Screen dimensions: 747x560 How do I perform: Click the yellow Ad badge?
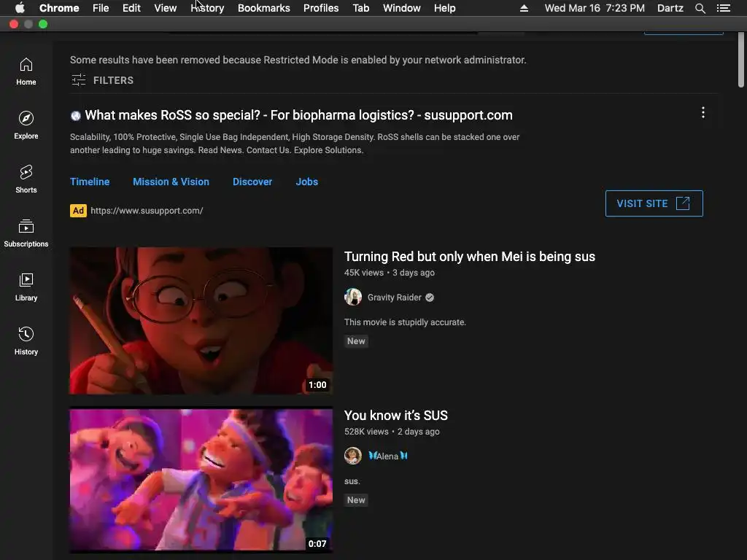pos(78,211)
